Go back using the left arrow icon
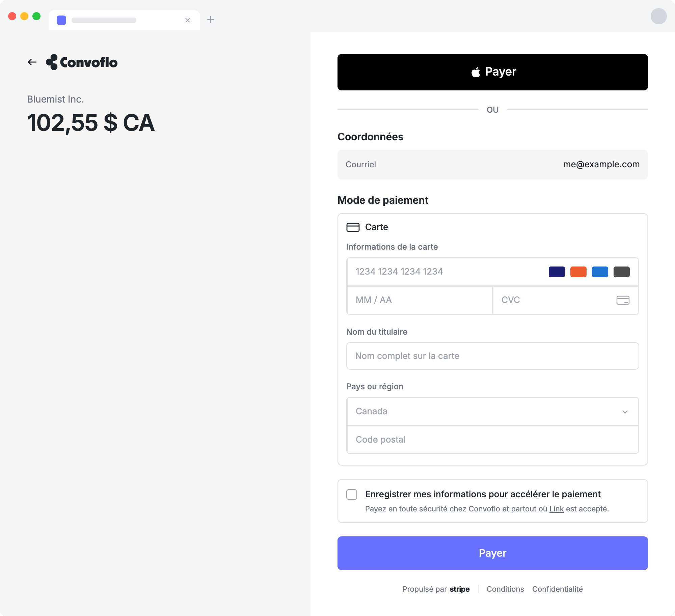Image resolution: width=675 pixels, height=616 pixels. coord(32,62)
